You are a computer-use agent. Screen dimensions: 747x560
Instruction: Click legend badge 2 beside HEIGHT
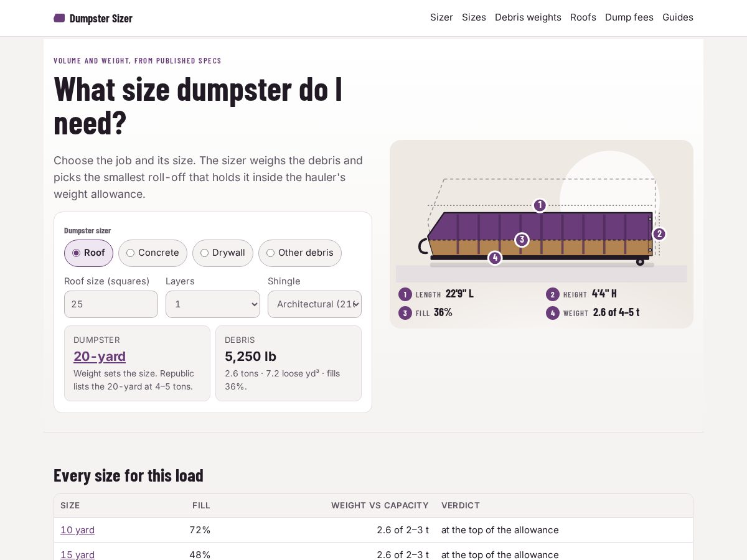click(x=553, y=294)
